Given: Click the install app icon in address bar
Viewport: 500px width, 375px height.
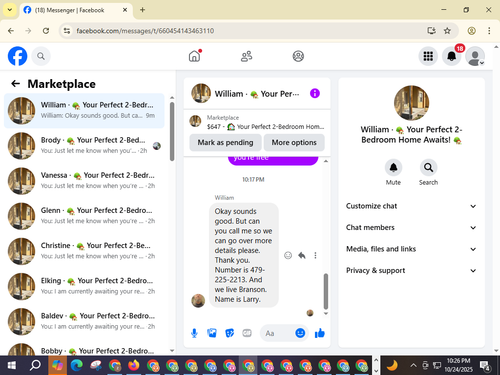Looking at the screenshot, I should (431, 31).
